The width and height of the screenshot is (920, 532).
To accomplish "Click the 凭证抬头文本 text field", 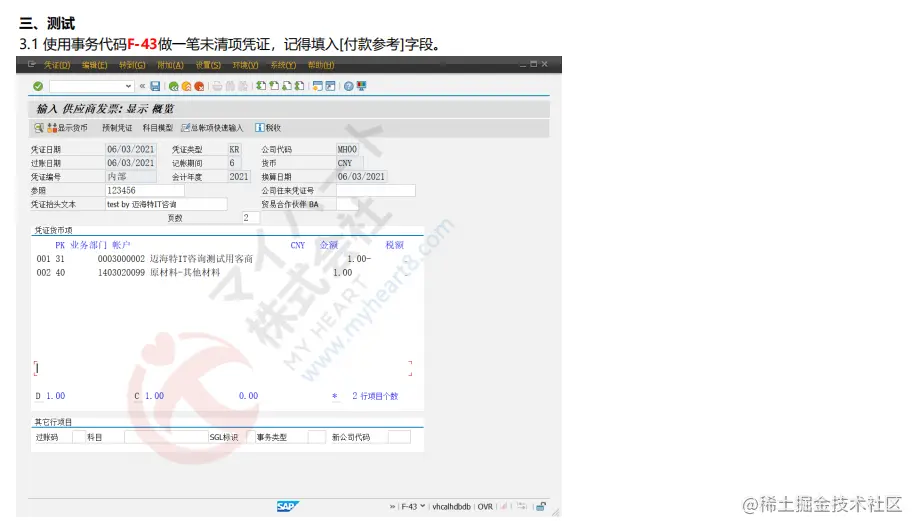I will (x=166, y=204).
